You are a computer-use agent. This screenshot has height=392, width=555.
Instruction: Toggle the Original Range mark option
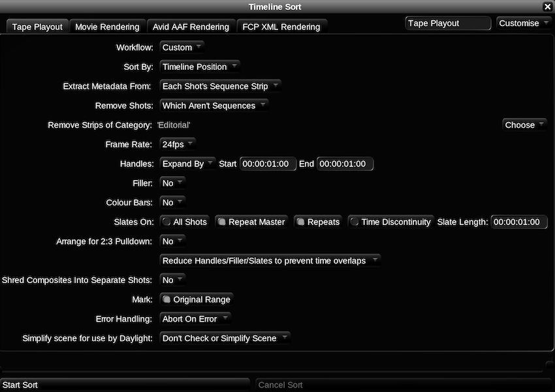(197, 299)
